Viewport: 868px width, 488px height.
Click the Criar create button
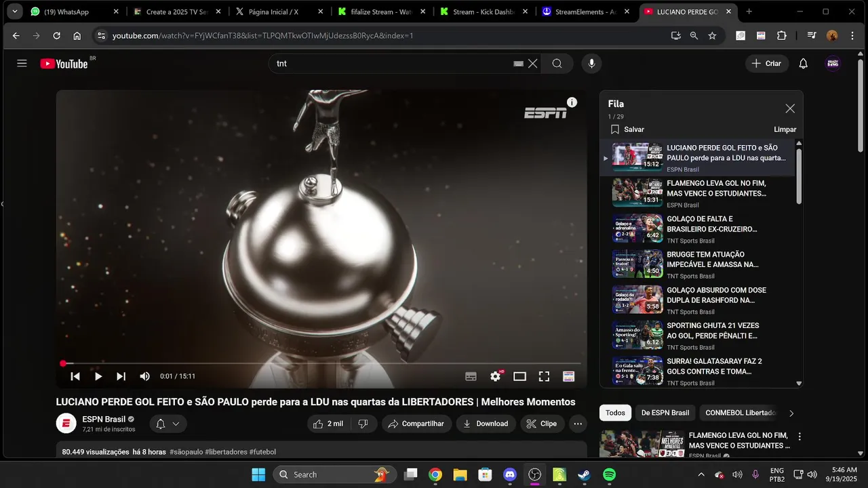pos(767,64)
